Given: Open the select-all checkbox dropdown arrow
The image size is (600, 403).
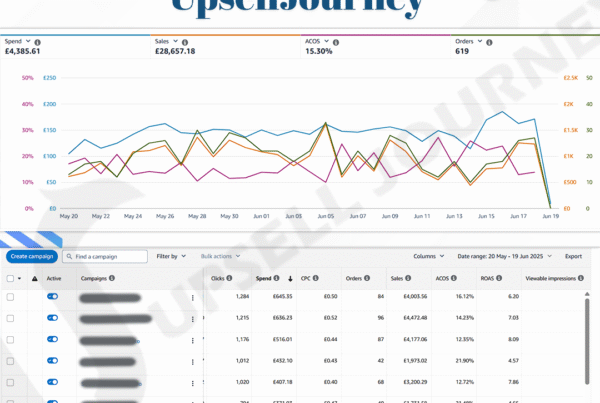Looking at the screenshot, I should pos(20,279).
